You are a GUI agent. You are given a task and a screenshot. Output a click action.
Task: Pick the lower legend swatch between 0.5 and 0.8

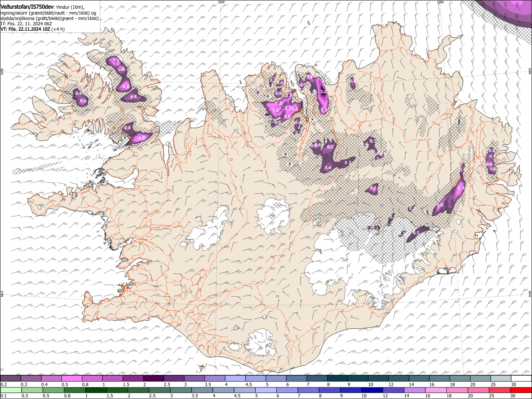53,390
